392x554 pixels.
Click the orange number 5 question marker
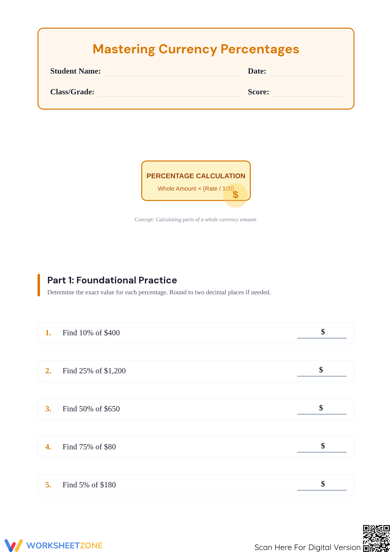tap(48, 485)
